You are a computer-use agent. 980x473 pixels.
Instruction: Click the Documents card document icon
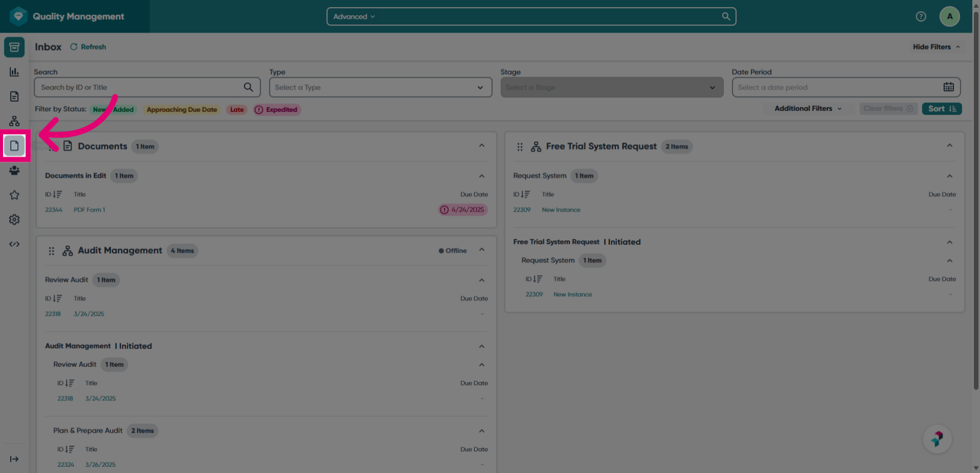67,146
